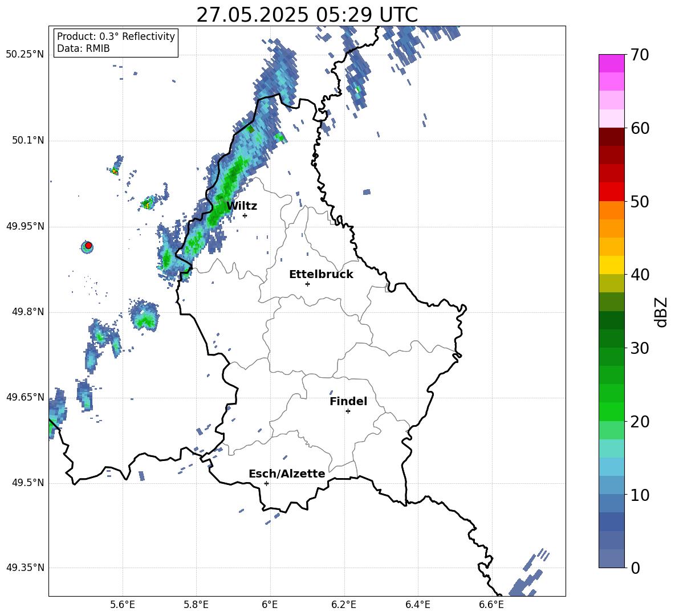This screenshot has height=616, width=675.
Task: Click the 6.6°E longitude label
Action: [x=491, y=605]
